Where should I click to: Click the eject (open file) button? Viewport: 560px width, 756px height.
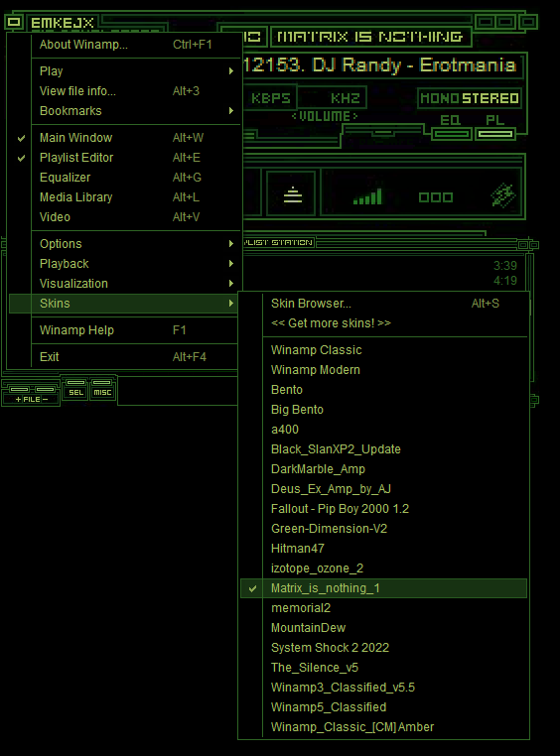292,195
